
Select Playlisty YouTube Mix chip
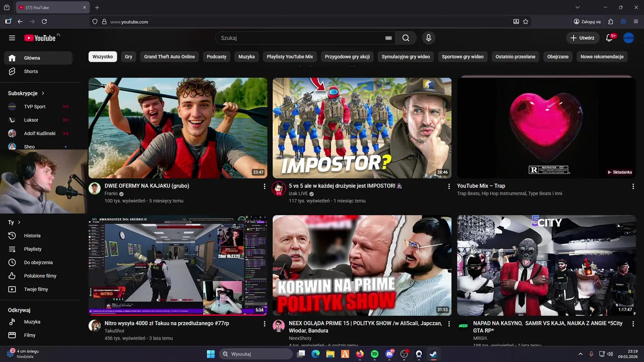point(290,57)
